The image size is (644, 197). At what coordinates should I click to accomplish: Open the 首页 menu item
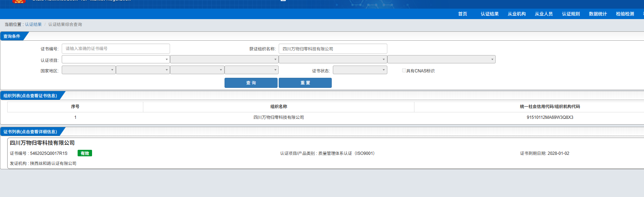(462, 14)
